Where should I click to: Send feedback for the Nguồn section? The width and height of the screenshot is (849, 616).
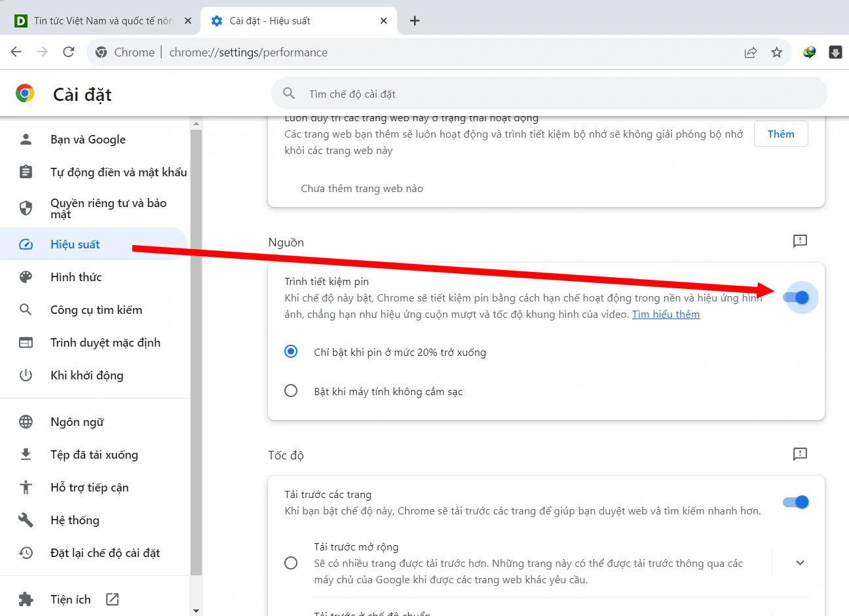click(x=800, y=241)
